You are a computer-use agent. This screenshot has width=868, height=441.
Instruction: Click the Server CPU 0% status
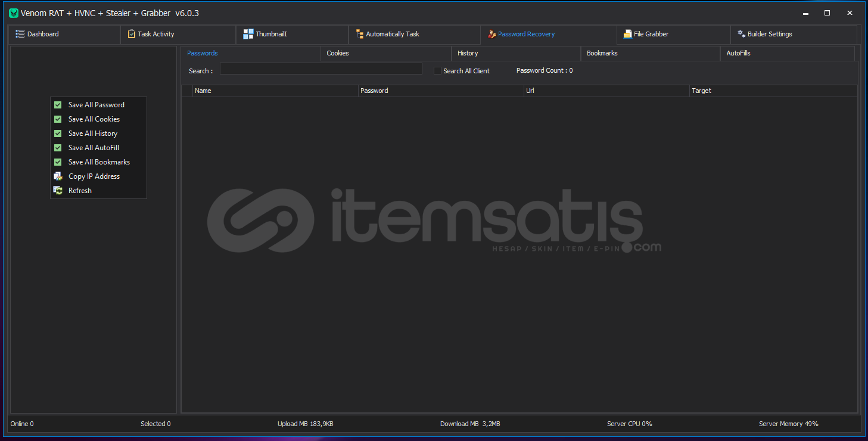click(x=630, y=424)
